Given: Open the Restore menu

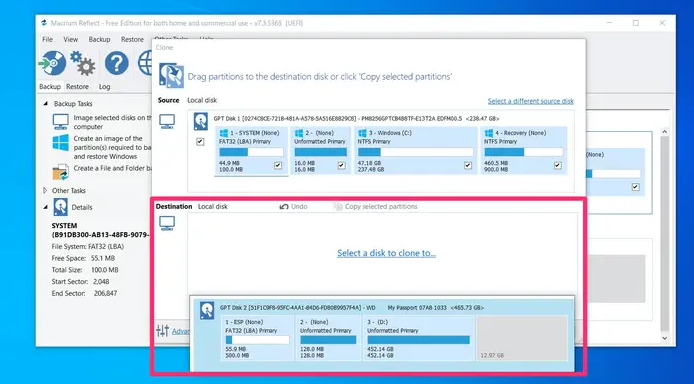Looking at the screenshot, I should (132, 39).
